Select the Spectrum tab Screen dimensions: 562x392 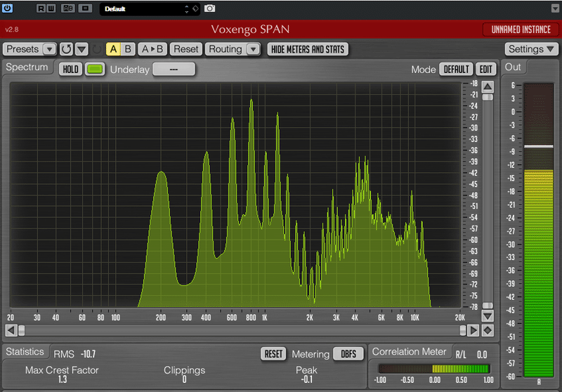[27, 67]
